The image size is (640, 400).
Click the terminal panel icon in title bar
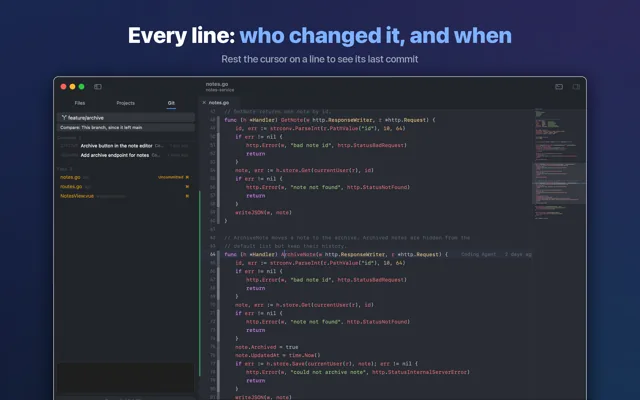(x=559, y=87)
